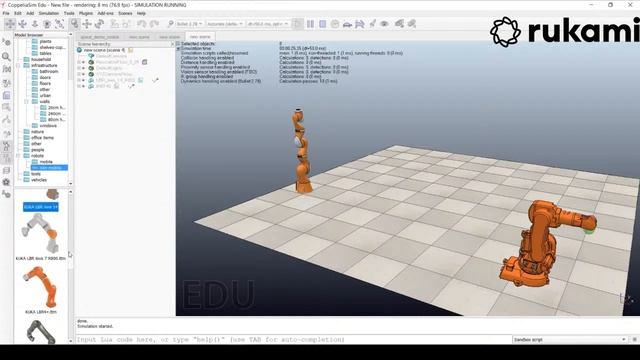Toggle the model browser panel

7,146
